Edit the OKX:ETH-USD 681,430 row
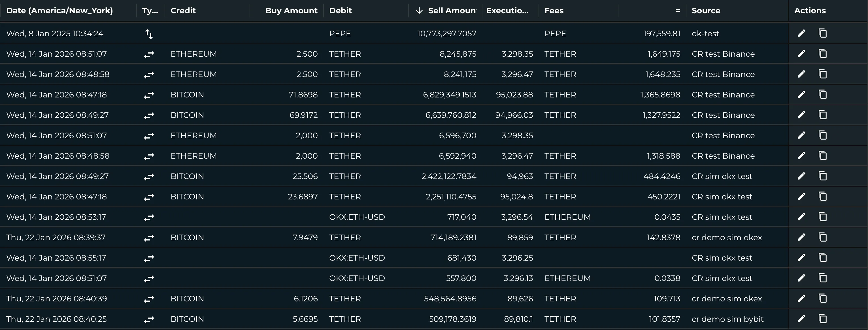 [802, 257]
